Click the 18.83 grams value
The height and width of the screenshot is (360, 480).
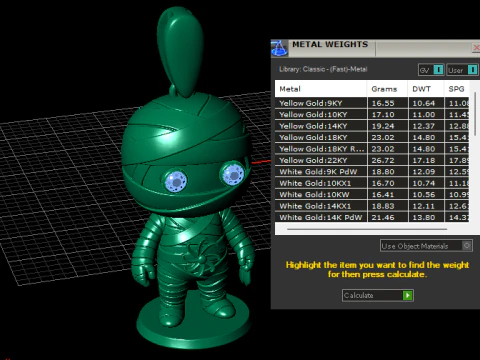383,206
